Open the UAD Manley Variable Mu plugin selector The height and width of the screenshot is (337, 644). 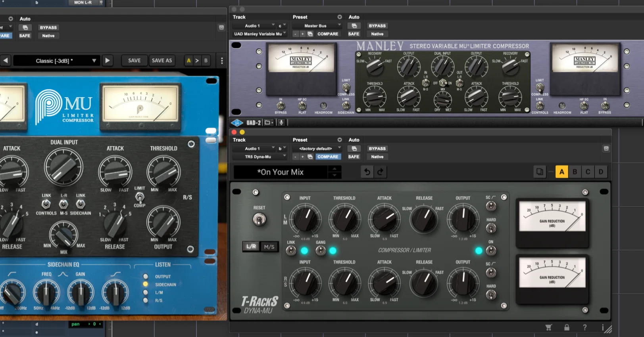pyautogui.click(x=260, y=34)
